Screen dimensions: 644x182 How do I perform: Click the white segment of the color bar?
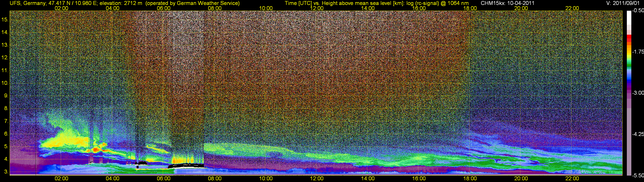point(629,18)
